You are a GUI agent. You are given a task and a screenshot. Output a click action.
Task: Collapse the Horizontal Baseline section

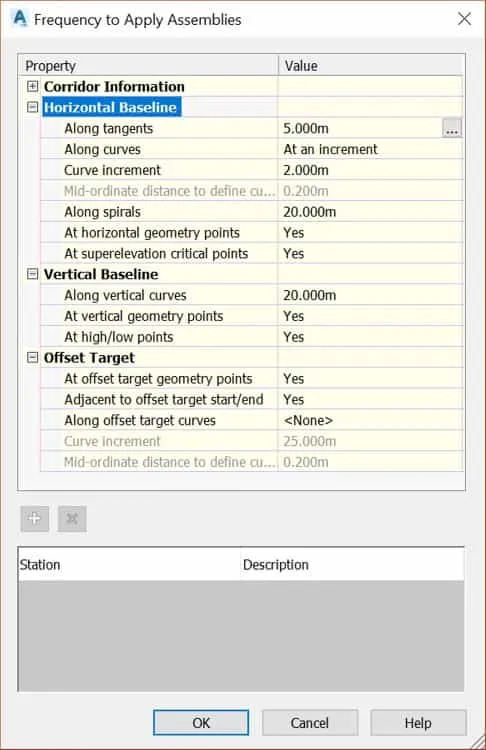(32, 107)
